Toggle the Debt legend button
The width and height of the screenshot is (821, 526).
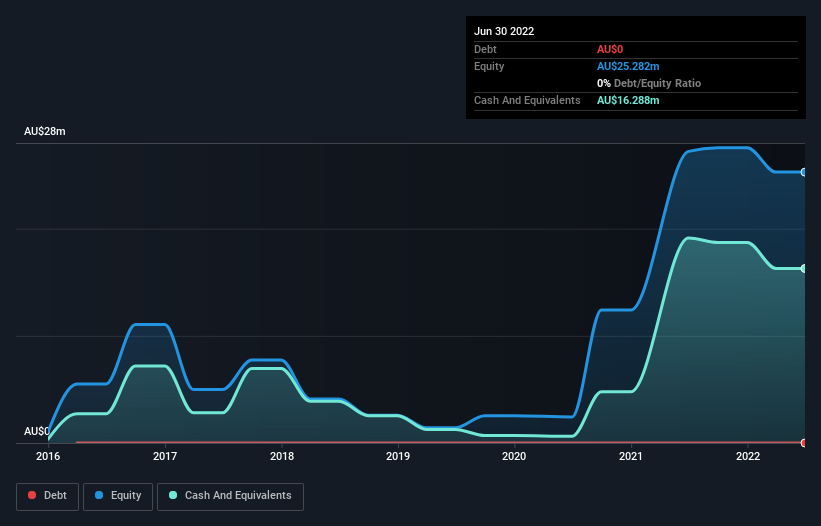[x=48, y=497]
